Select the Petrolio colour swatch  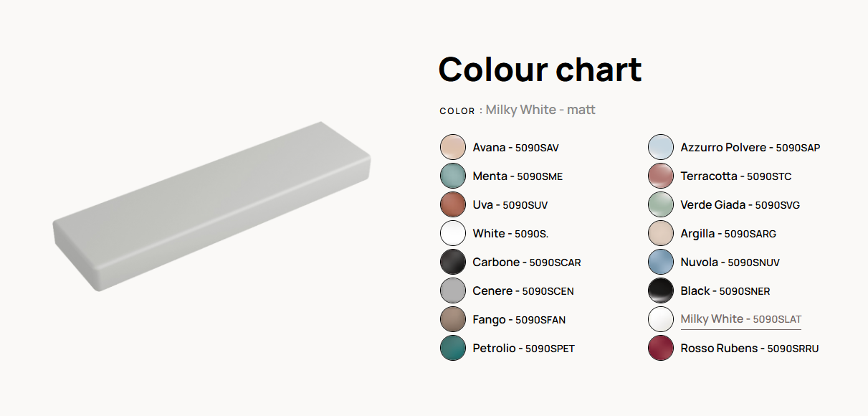tap(453, 348)
